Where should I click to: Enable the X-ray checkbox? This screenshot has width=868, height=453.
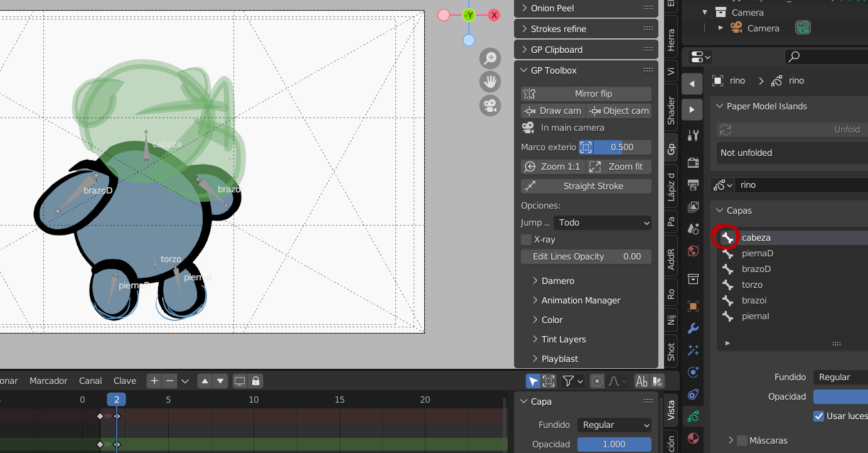(x=527, y=239)
